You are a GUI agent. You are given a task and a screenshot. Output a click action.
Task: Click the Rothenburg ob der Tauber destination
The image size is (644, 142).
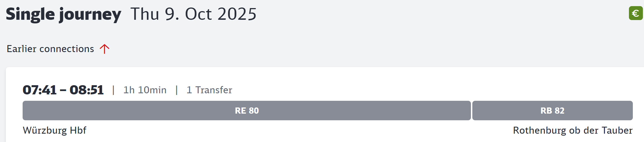pyautogui.click(x=573, y=130)
